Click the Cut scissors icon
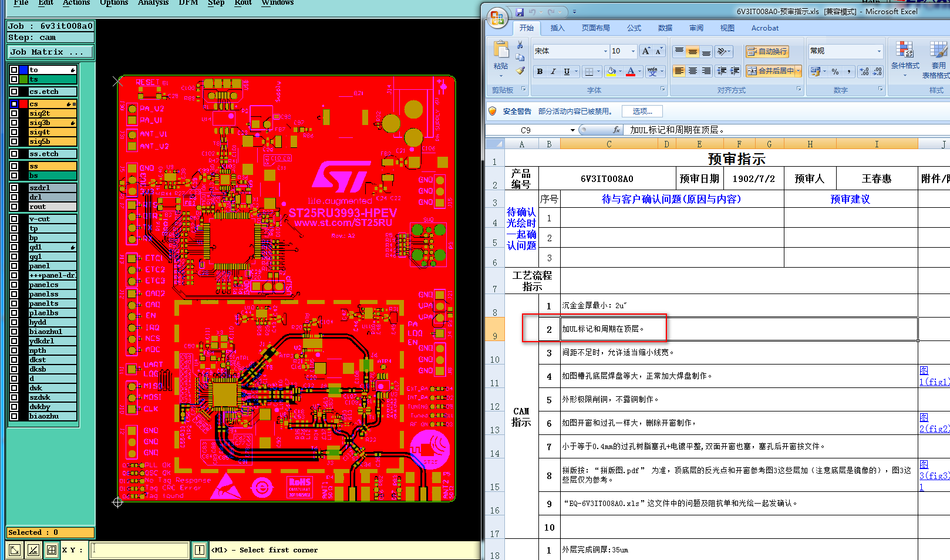 (x=520, y=45)
